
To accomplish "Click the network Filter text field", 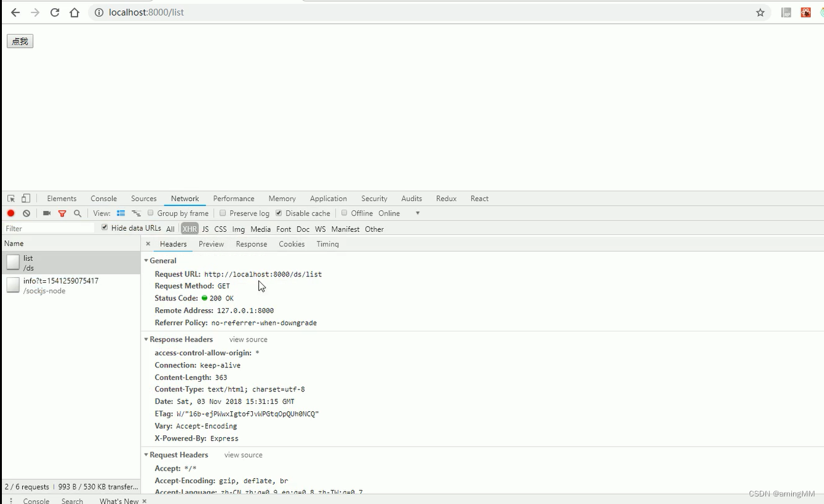I will [x=49, y=229].
